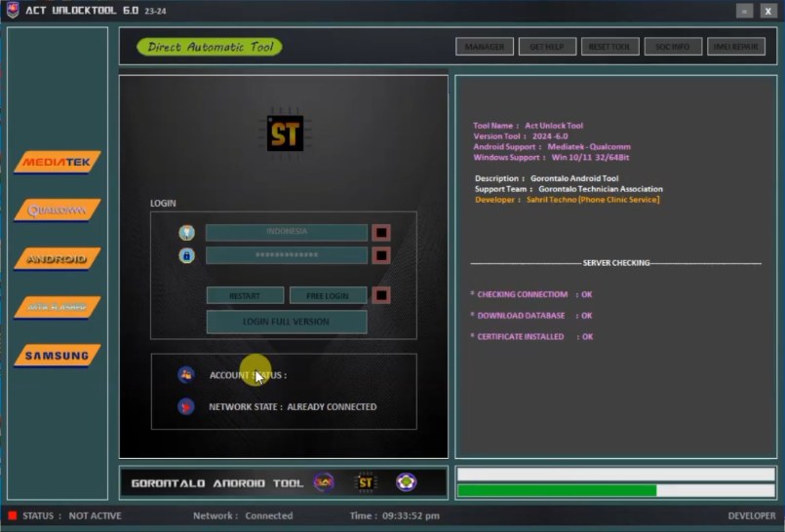Click the username user icon
This screenshot has height=532, width=785.
click(186, 232)
